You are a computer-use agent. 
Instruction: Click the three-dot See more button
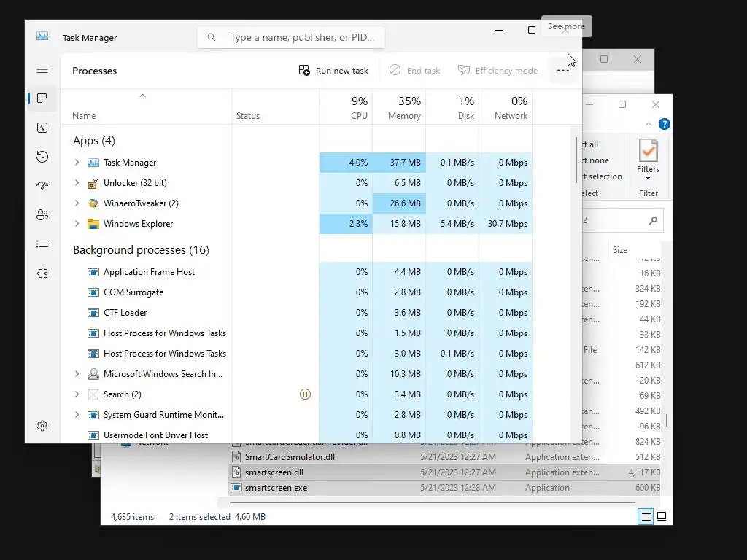[x=562, y=71]
